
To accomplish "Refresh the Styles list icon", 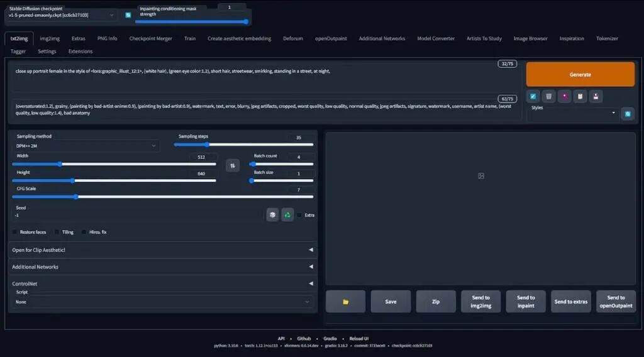I will [x=628, y=114].
